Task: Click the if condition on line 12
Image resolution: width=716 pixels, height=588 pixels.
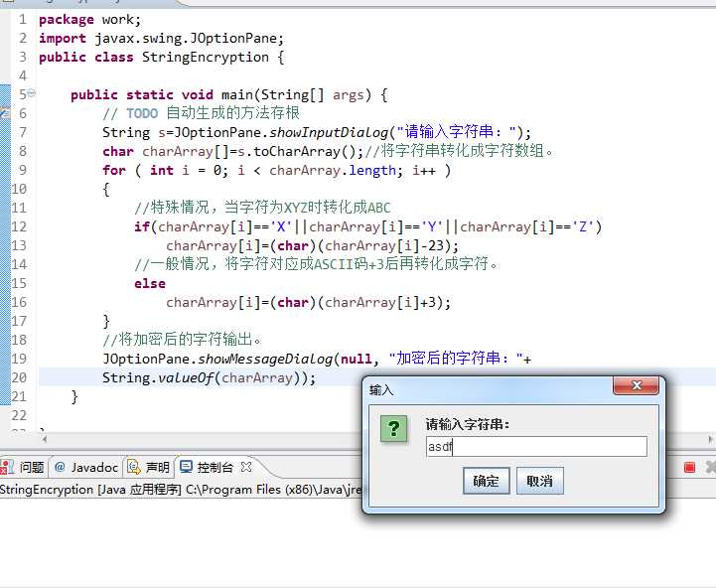Action: 368,227
